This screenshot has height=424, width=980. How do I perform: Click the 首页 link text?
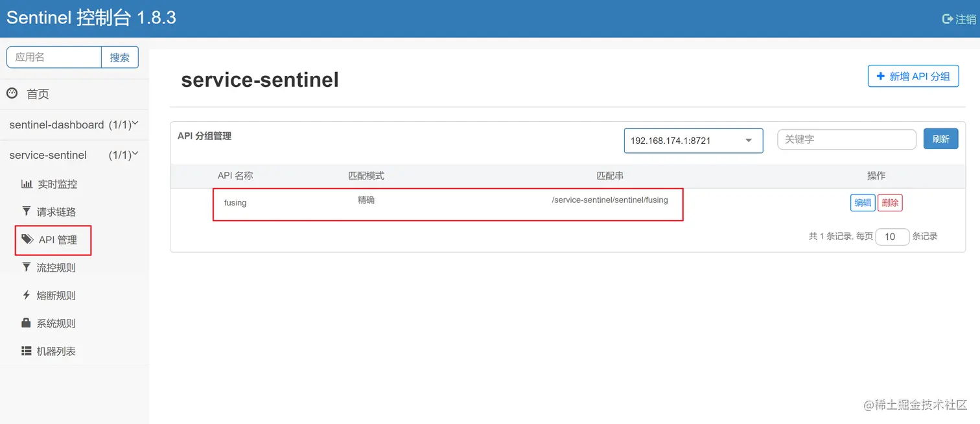[38, 94]
